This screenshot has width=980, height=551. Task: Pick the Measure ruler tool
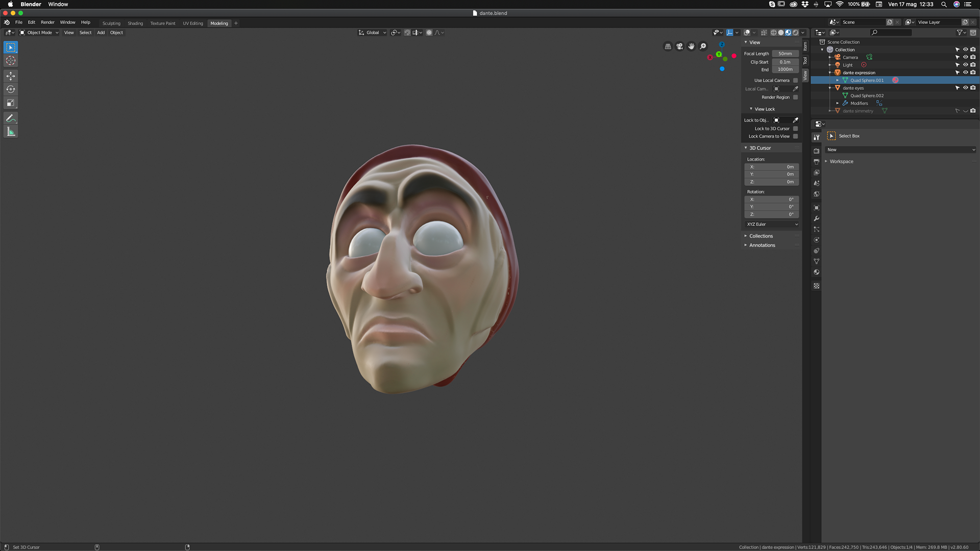click(x=11, y=132)
